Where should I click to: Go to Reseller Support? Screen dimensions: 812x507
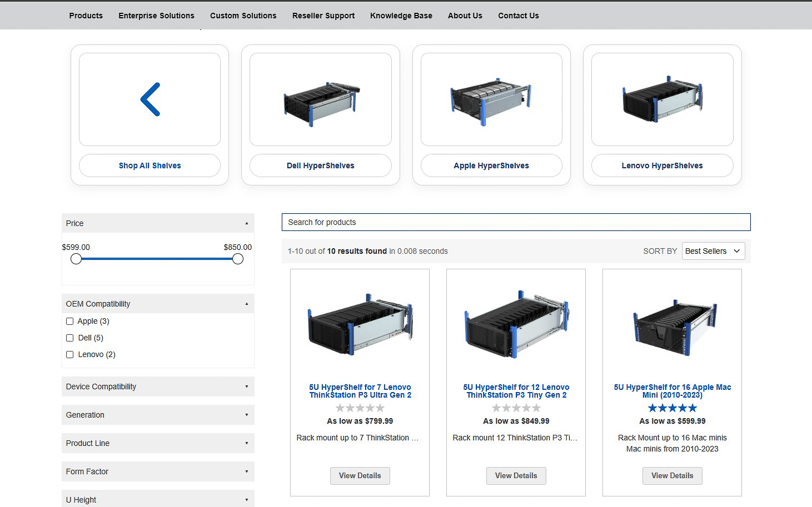(323, 16)
